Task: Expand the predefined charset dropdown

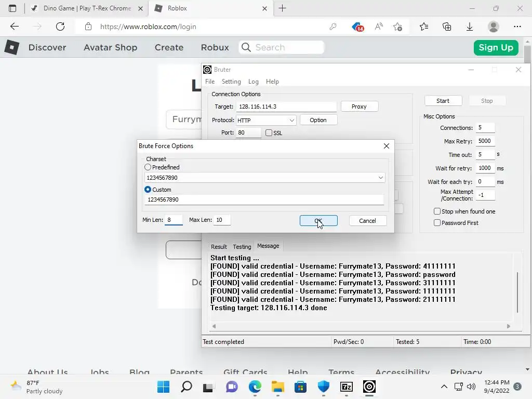Action: pyautogui.click(x=381, y=178)
